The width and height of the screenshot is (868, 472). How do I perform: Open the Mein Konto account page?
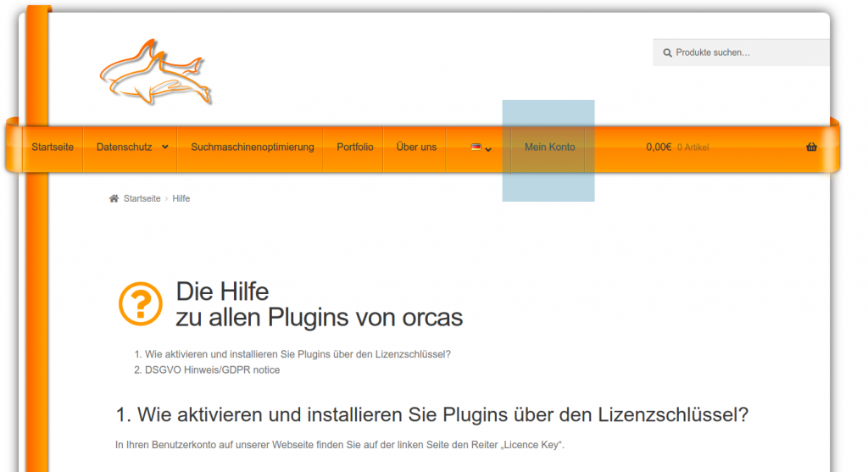pos(549,147)
